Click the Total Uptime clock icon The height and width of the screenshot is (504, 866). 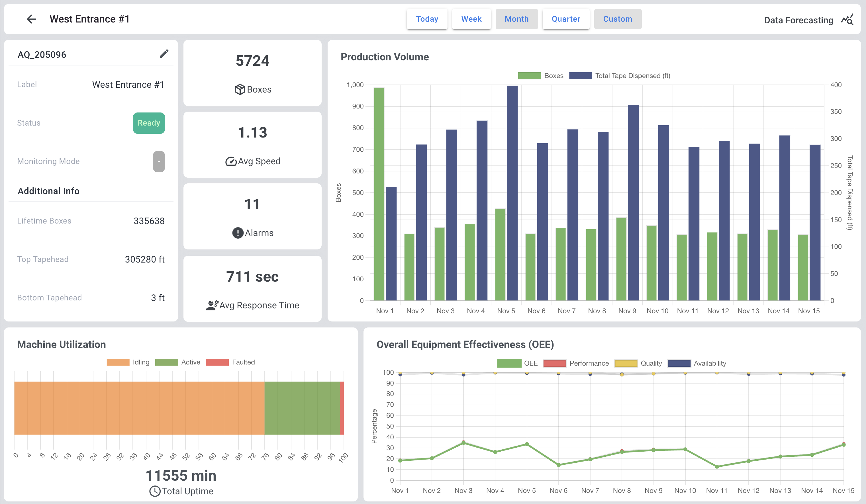[x=155, y=491]
